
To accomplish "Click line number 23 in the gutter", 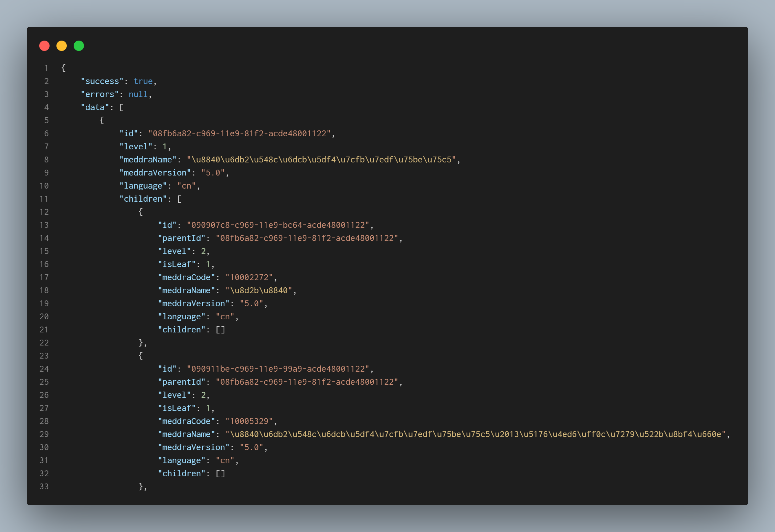I will click(44, 356).
